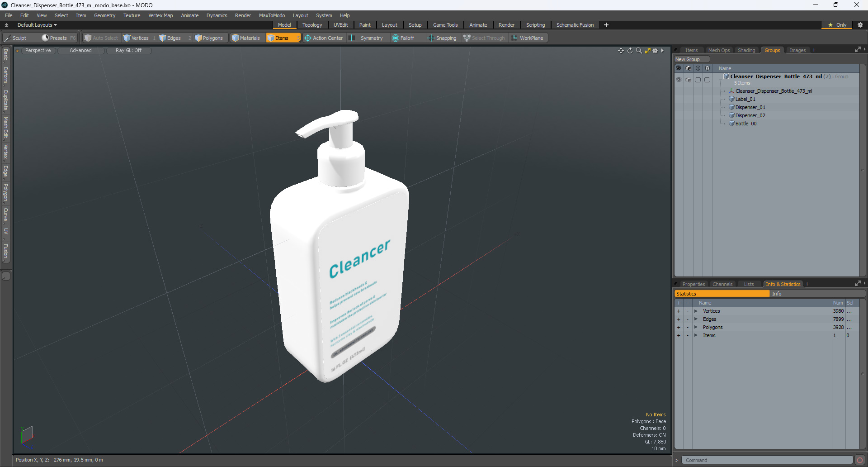Image resolution: width=868 pixels, height=467 pixels.
Task: Open the Channels panel tab
Action: 722,284
